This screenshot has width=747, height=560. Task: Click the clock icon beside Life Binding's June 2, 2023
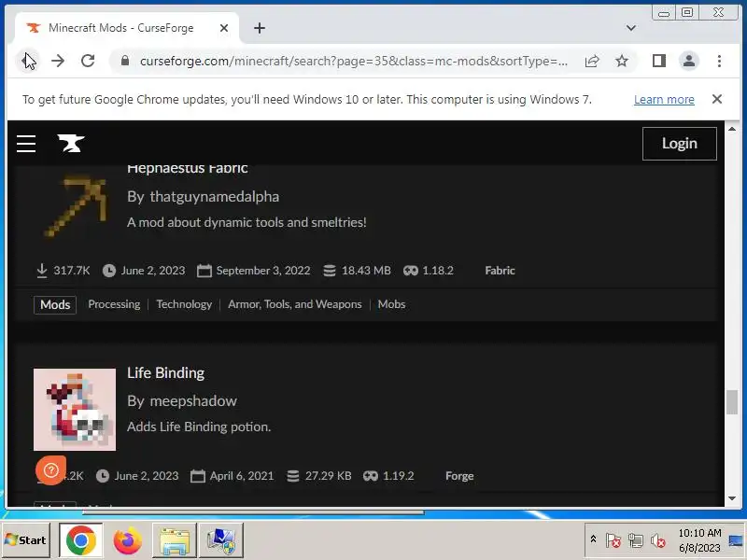tap(103, 476)
